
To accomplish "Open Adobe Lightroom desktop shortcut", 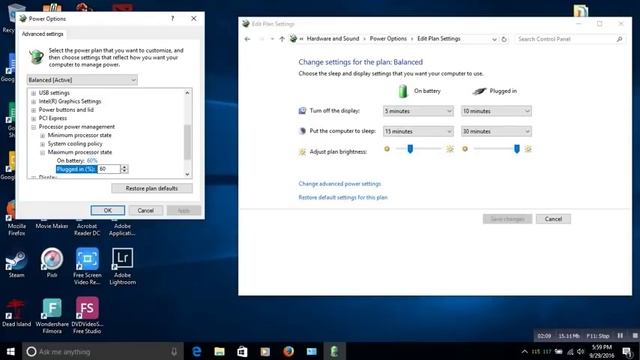I will tap(122, 266).
